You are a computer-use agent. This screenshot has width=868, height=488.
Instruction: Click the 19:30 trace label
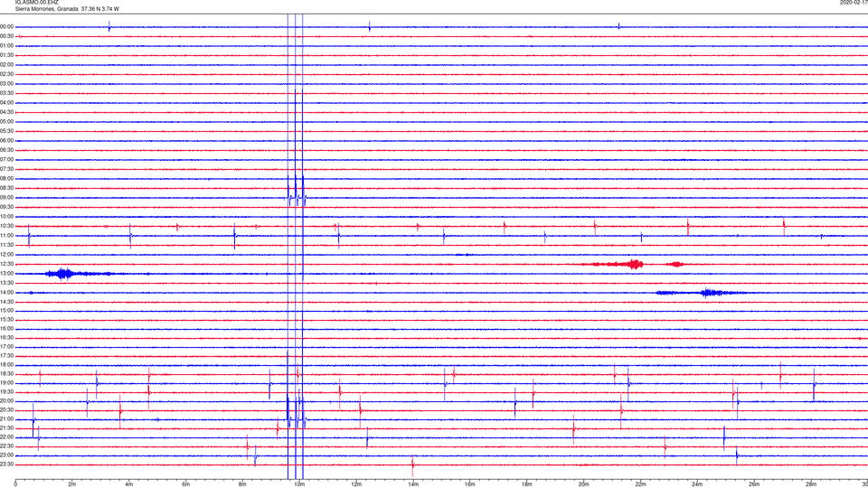[6, 391]
